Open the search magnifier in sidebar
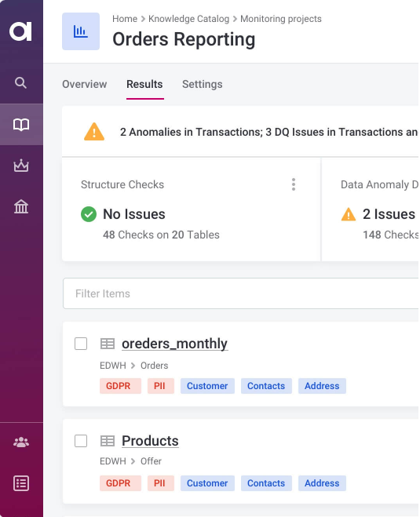This screenshot has height=517, width=420. 20,82
